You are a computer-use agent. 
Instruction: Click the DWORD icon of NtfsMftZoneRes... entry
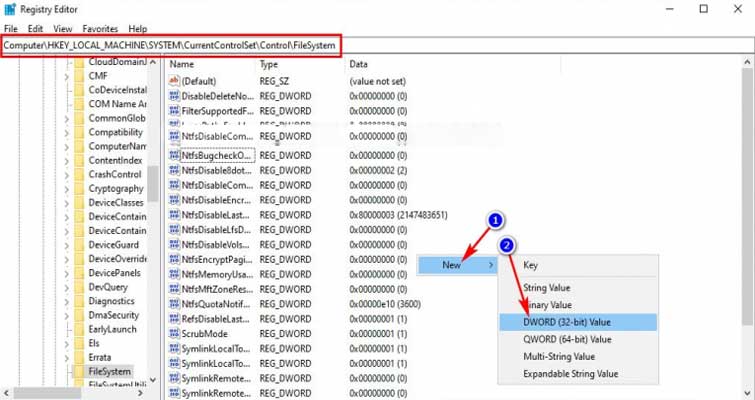coord(174,289)
